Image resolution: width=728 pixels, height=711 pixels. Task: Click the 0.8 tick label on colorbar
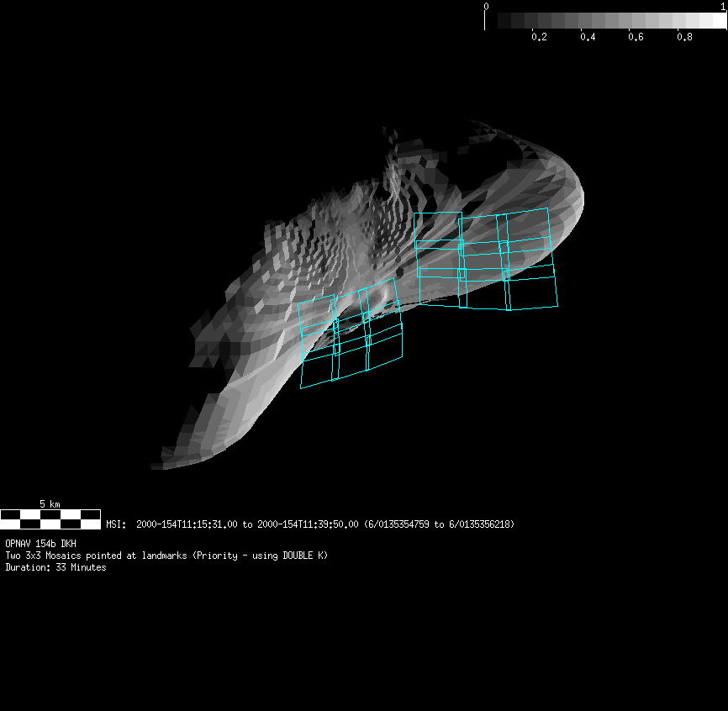click(x=684, y=37)
